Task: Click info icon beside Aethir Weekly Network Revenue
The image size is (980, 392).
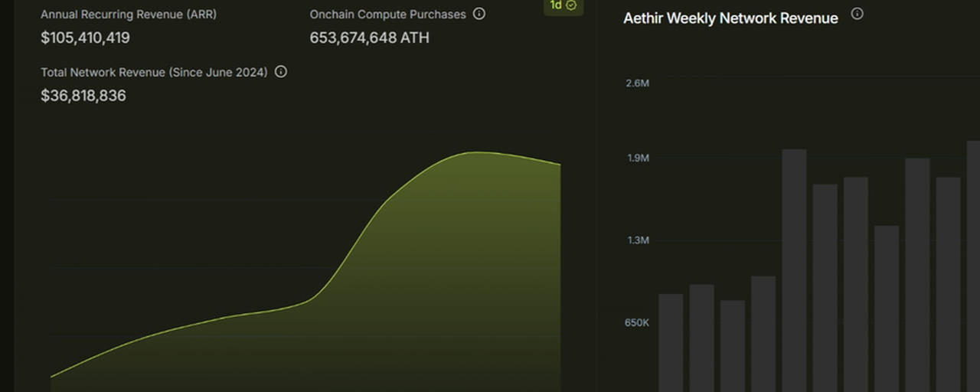Action: pyautogui.click(x=857, y=14)
